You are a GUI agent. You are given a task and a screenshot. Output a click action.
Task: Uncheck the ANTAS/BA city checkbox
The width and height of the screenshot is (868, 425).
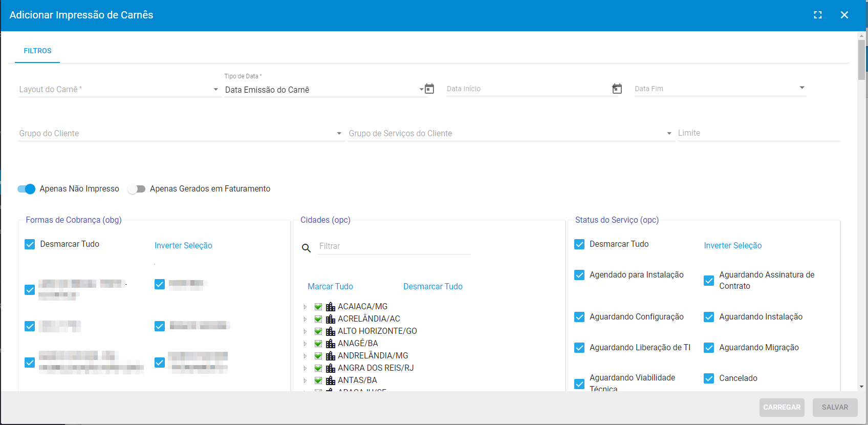[318, 380]
